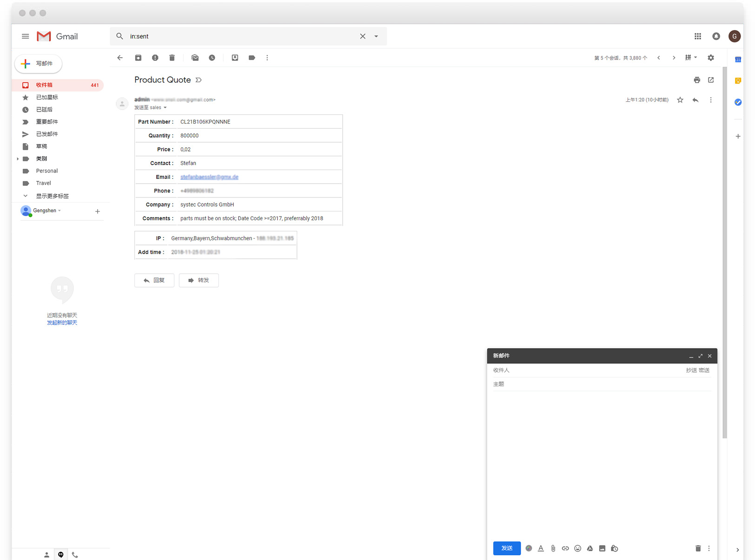
Task: Click the 转发 forward button
Action: point(199,280)
